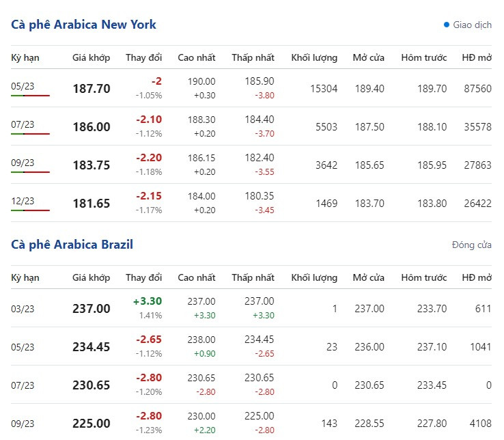Click the previous day price 233.70
The width and height of the screenshot is (504, 440).
[432, 308]
